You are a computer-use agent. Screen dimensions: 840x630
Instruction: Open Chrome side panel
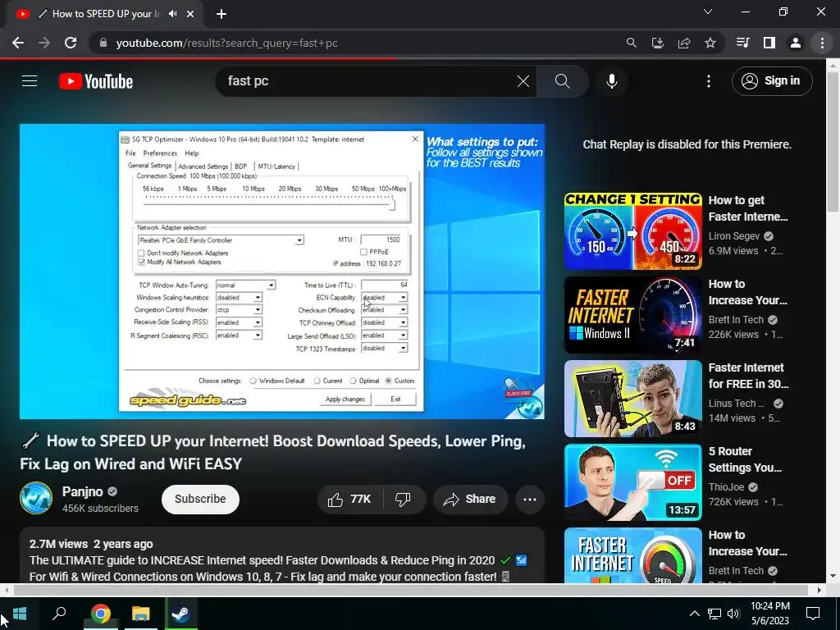769,43
